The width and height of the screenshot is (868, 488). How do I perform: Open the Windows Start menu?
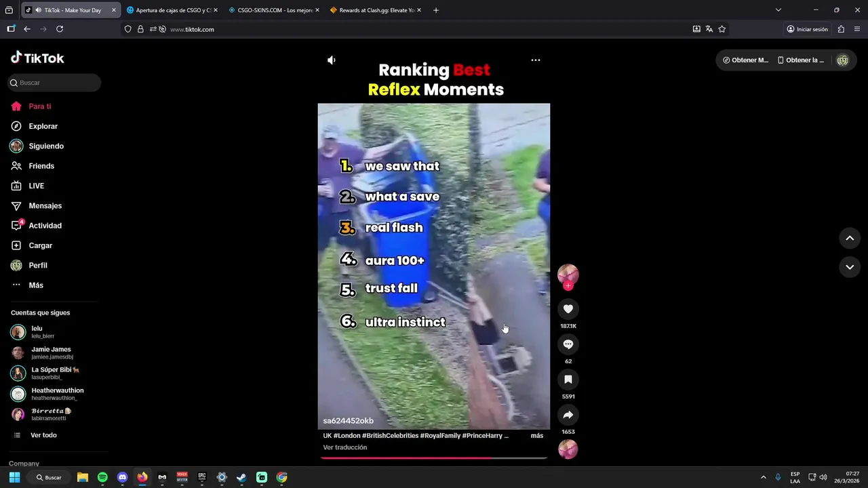click(x=14, y=477)
